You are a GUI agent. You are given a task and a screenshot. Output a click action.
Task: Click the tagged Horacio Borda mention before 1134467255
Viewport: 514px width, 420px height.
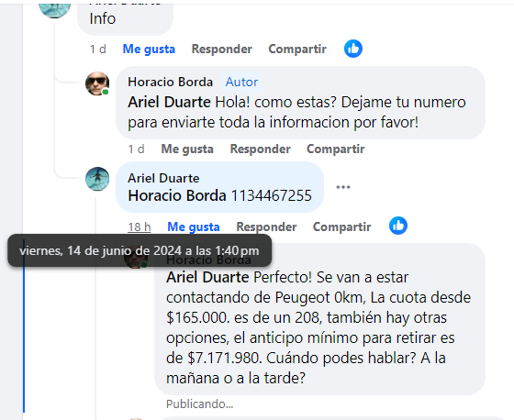coord(177,196)
